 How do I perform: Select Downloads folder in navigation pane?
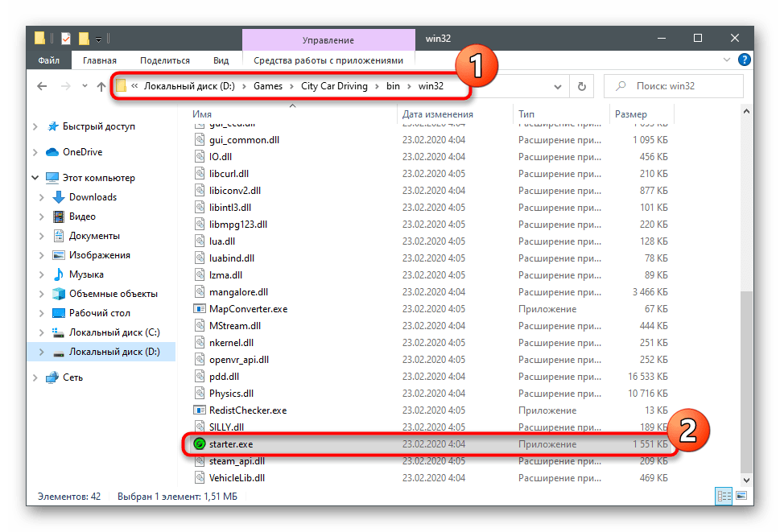pyautogui.click(x=93, y=197)
